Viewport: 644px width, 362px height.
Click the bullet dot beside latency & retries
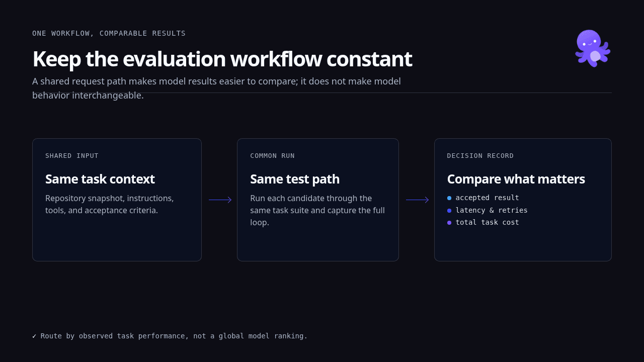449,210
